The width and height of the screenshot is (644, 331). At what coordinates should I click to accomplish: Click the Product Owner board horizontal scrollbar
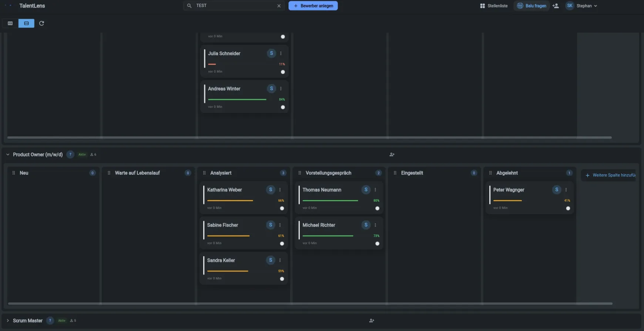[310, 304]
